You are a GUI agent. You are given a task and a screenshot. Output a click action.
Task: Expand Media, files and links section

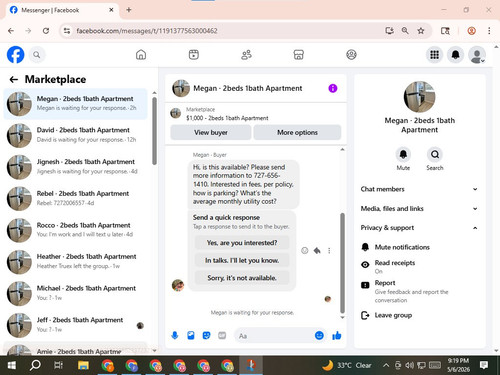(419, 208)
